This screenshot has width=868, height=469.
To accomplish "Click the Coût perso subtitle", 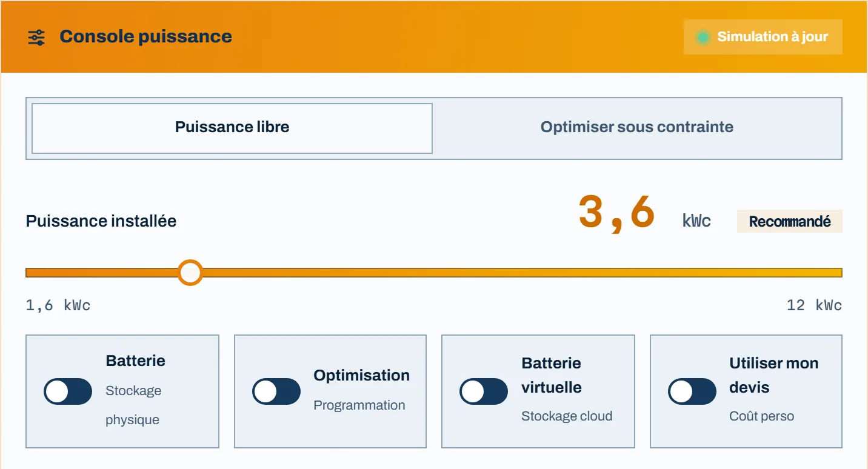I will pyautogui.click(x=761, y=416).
